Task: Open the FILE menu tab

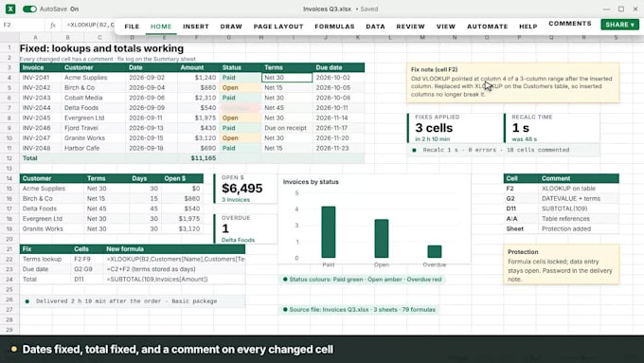Action: pyautogui.click(x=132, y=27)
